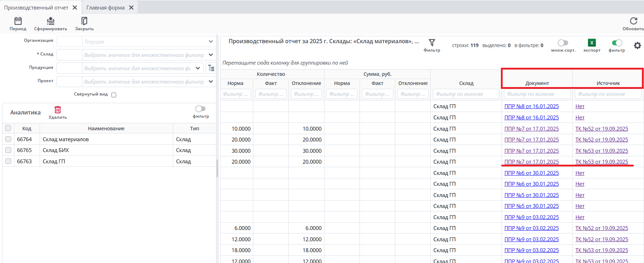Viewport: 644px width, 263px height.
Task: Click the red Удалить trash icon
Action: click(x=58, y=110)
